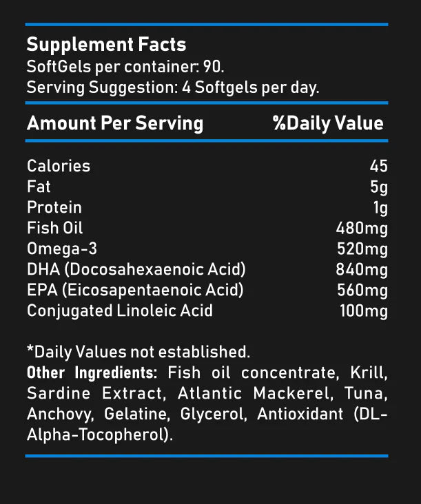This screenshot has width=421, height=504.
Task: Click the Calories value 45
Action: coord(378,166)
